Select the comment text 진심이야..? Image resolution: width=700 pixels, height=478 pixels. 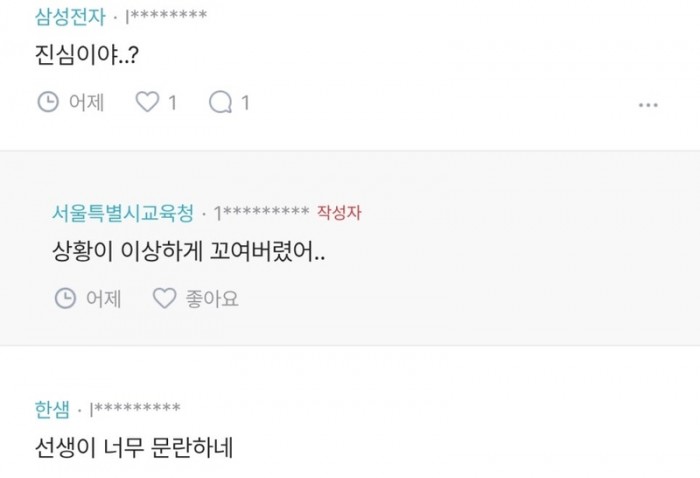pyautogui.click(x=87, y=56)
